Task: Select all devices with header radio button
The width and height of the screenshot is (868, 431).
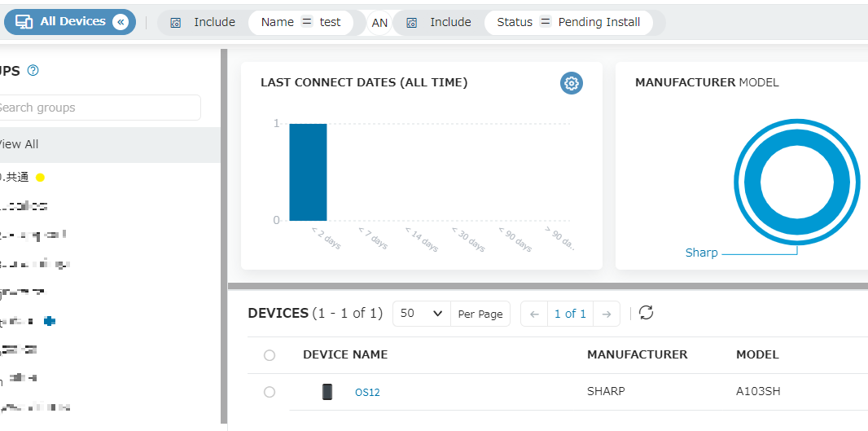Action: 270,355
